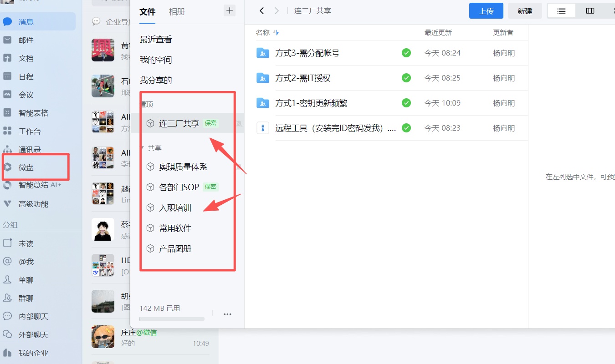
Task: Click the storage usage progress bar
Action: tap(172, 318)
